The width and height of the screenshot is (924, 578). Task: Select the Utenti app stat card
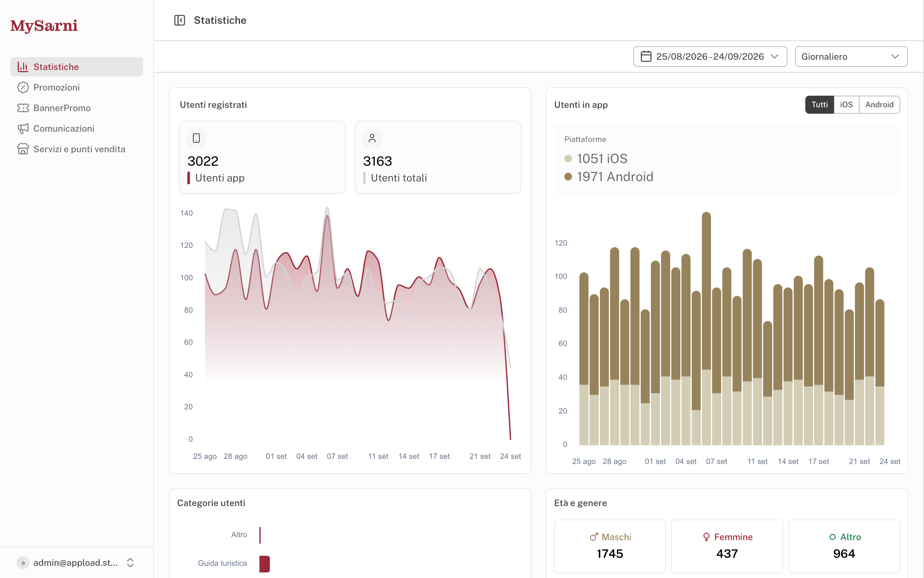(x=262, y=157)
